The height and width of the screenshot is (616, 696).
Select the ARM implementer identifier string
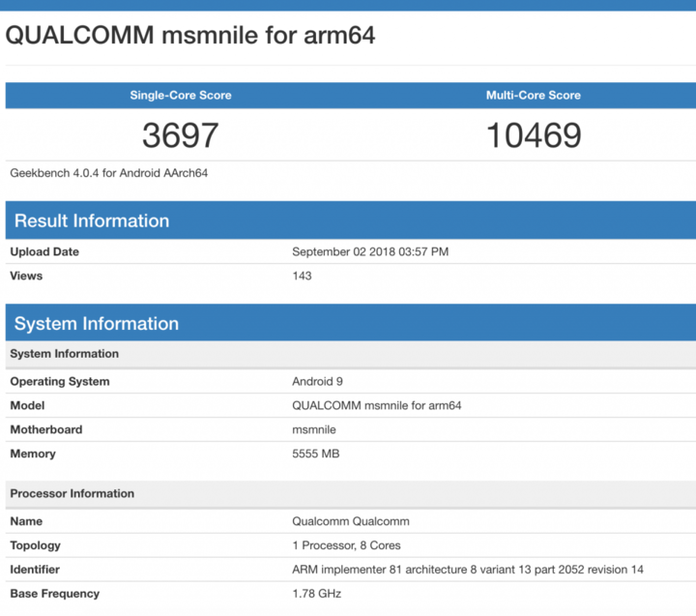pos(468,570)
